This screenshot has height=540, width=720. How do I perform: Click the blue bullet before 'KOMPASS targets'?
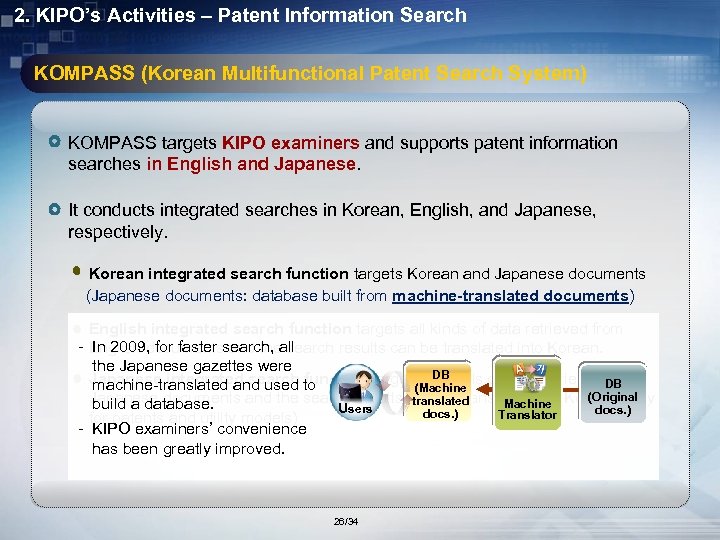pyautogui.click(x=55, y=141)
